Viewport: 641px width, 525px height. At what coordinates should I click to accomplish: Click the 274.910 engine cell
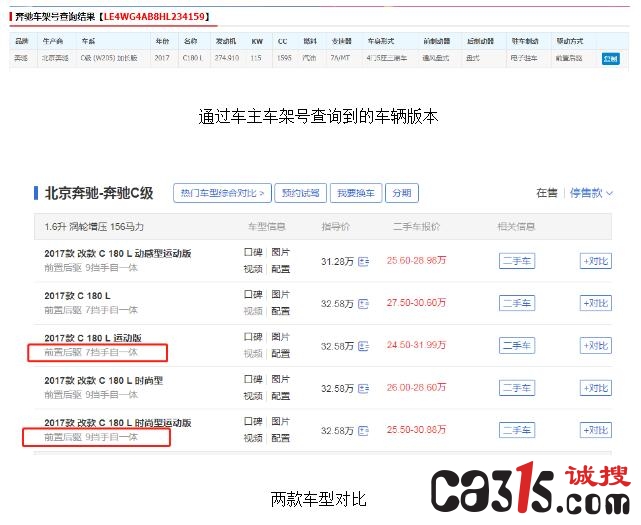[x=226, y=58]
